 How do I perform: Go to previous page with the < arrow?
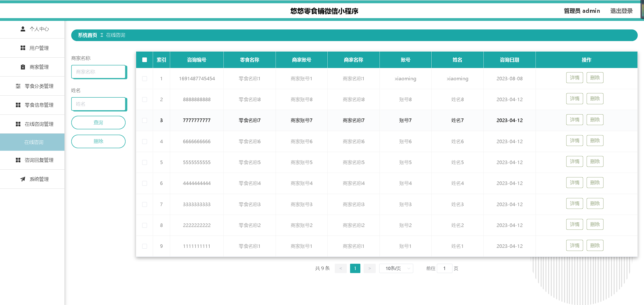[x=340, y=268]
